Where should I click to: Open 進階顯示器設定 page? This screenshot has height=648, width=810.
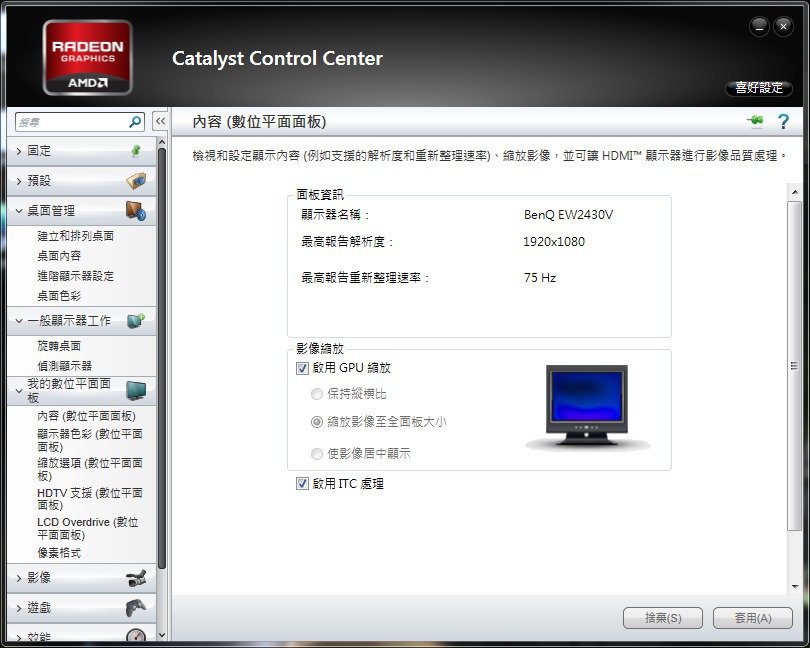pos(75,276)
